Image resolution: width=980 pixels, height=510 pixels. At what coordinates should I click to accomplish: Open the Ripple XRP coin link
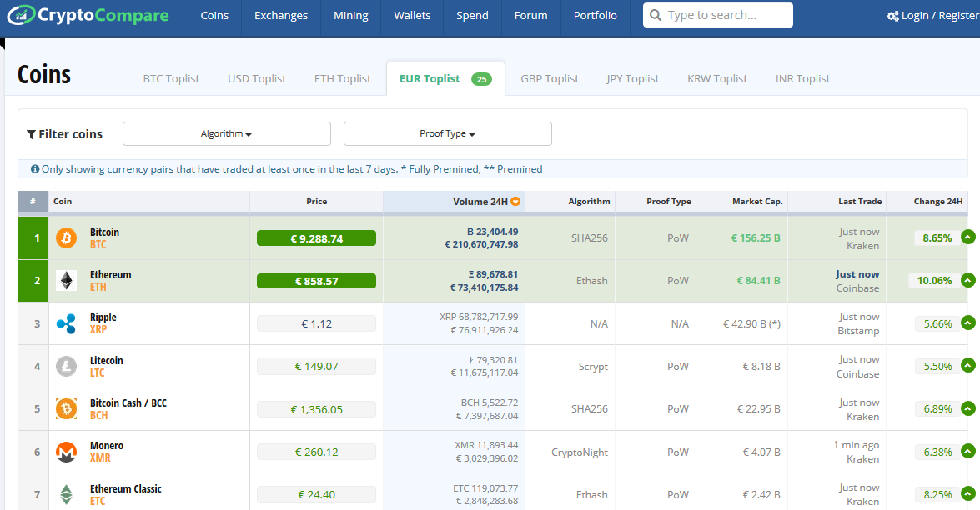[103, 323]
